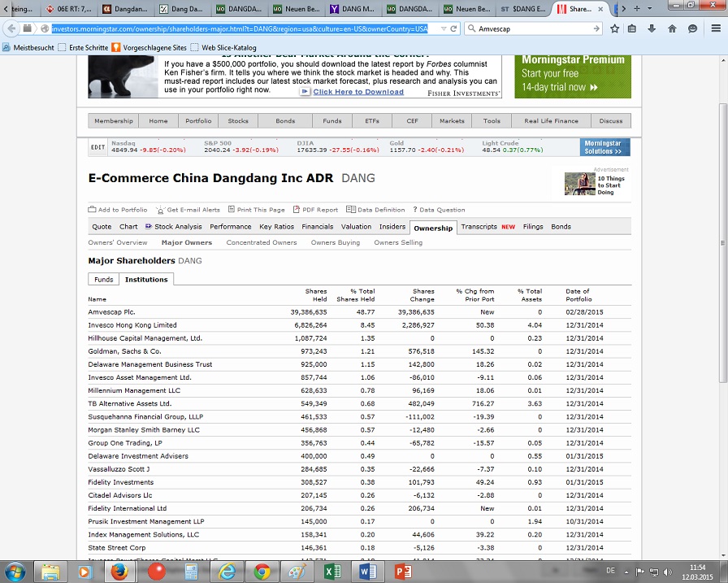The width and height of the screenshot is (728, 583).
Task: Open Google Chrome from the taskbar
Action: pyautogui.click(x=262, y=571)
